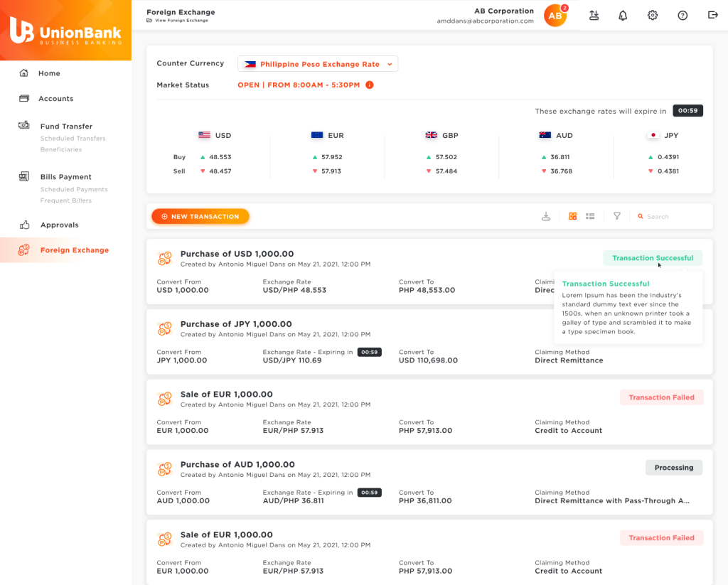Open the filter funnel icon
The width and height of the screenshot is (728, 585).
(617, 216)
